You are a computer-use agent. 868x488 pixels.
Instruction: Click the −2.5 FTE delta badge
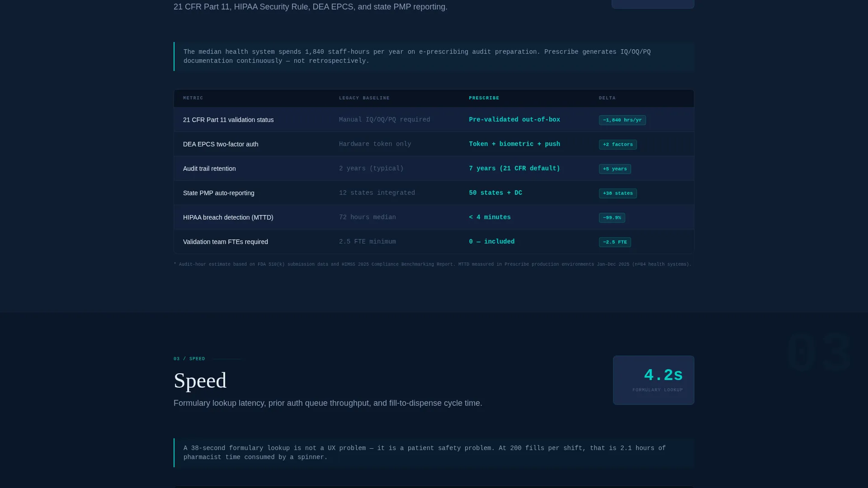click(x=615, y=242)
